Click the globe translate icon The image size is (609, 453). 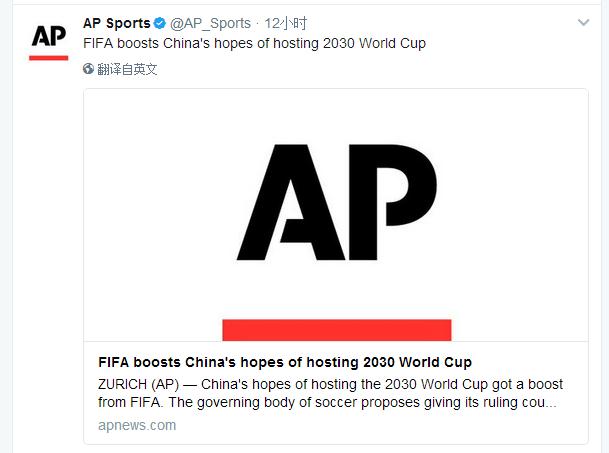89,69
